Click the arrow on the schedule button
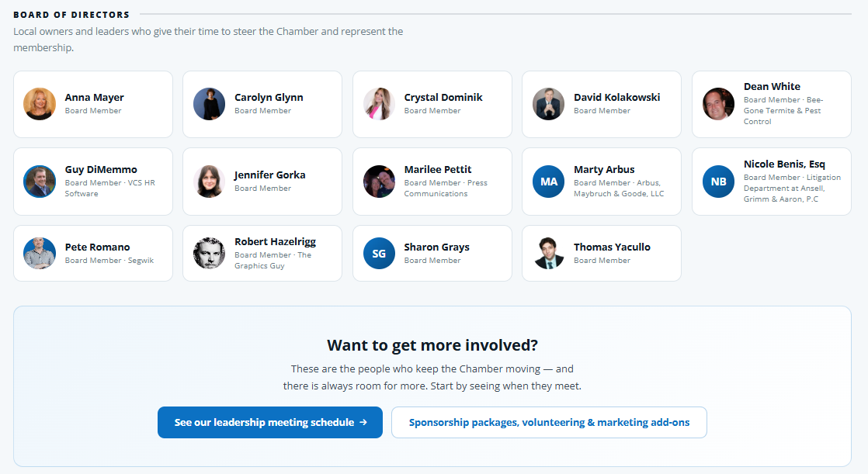The width and height of the screenshot is (868, 474). [363, 422]
